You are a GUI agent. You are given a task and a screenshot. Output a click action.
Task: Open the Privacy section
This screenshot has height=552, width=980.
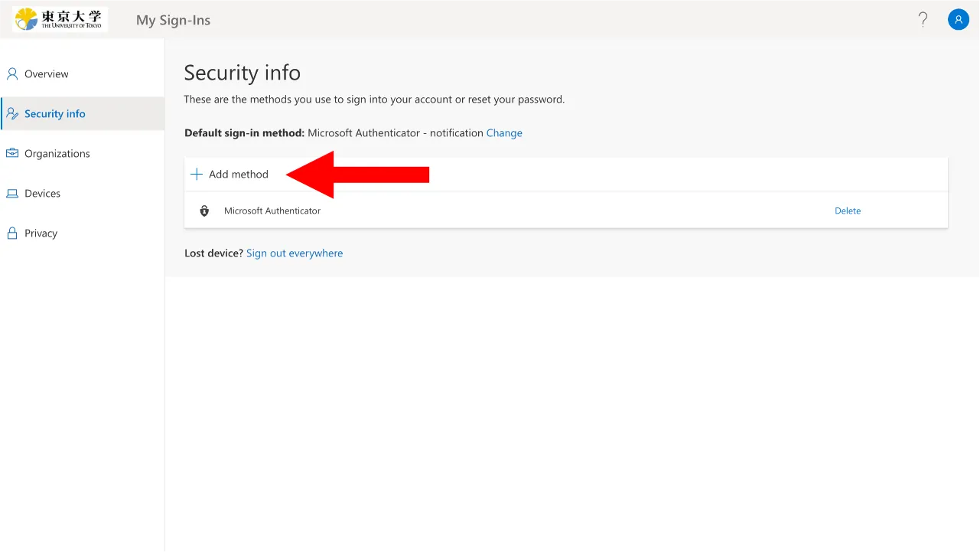[x=41, y=234]
